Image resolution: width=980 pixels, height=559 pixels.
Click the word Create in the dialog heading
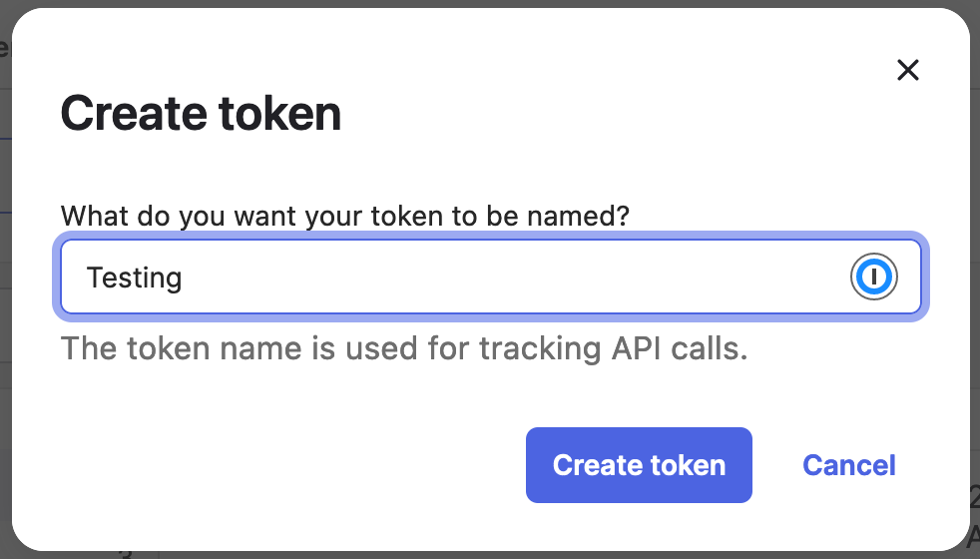(127, 114)
